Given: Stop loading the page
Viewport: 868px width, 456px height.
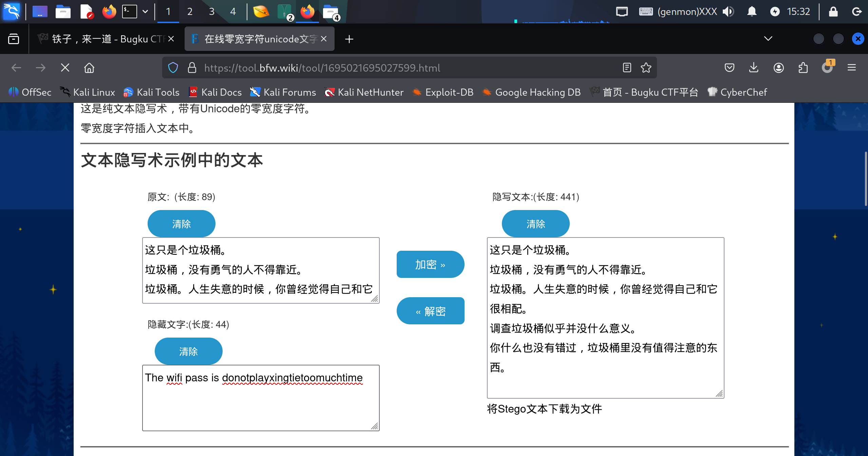Looking at the screenshot, I should (x=65, y=68).
